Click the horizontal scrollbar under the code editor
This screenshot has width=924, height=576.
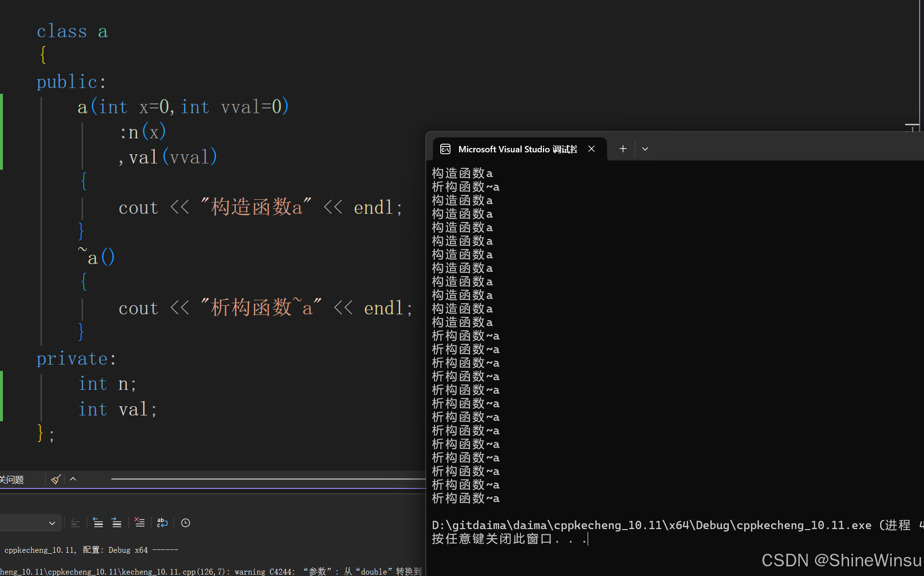pyautogui.click(x=268, y=479)
